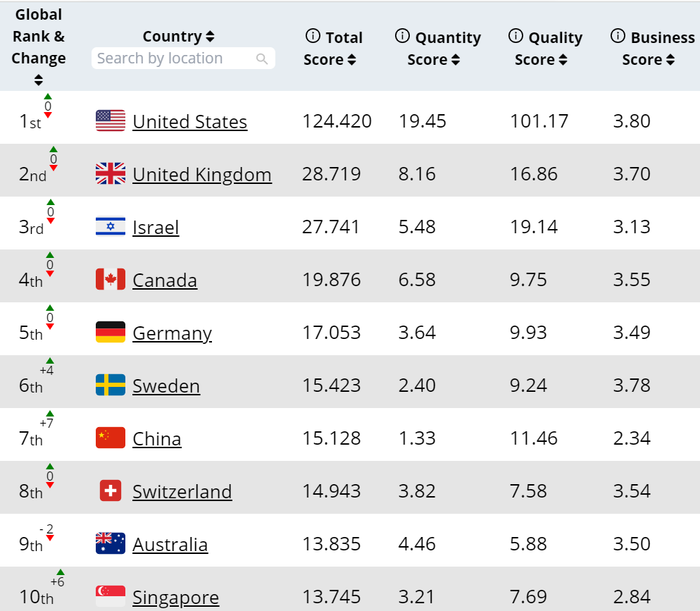Click total score value 14.943
The image size is (700, 611).
[331, 491]
